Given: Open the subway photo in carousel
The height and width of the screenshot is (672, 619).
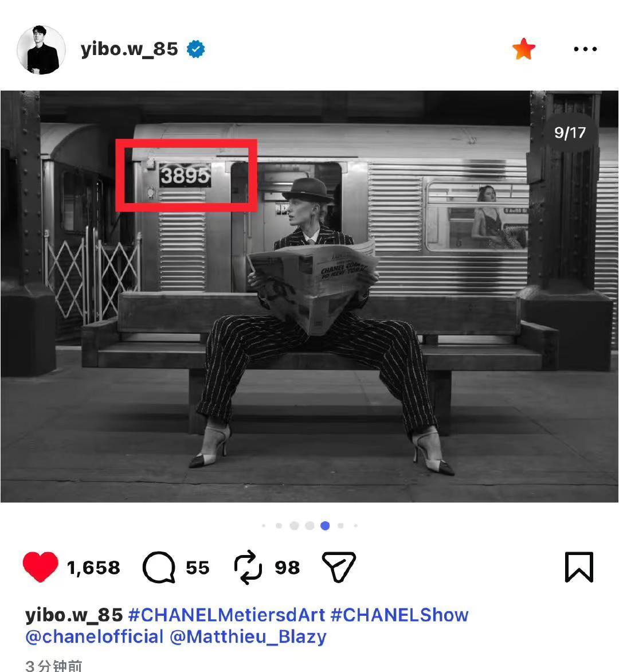Looking at the screenshot, I should pyautogui.click(x=309, y=296).
